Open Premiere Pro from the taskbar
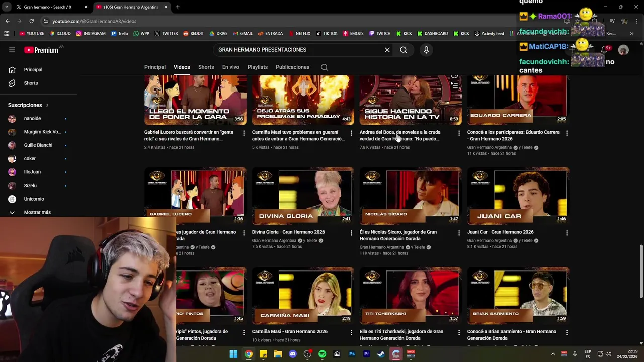 pos(366,354)
